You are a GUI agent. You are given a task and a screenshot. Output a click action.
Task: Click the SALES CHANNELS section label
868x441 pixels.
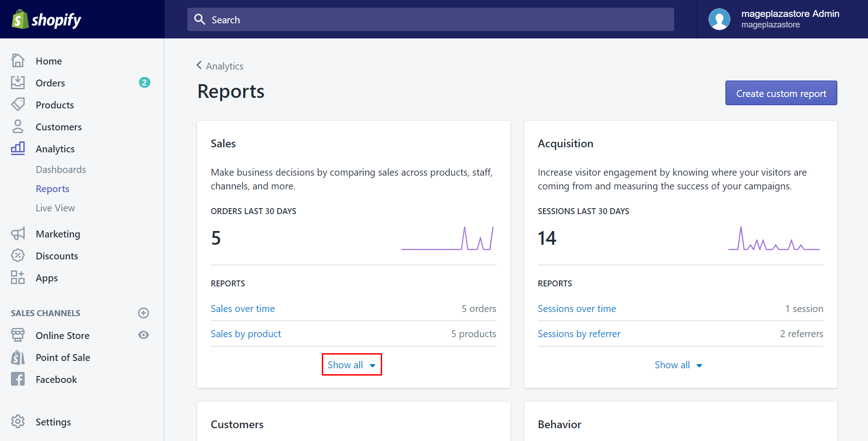click(46, 313)
